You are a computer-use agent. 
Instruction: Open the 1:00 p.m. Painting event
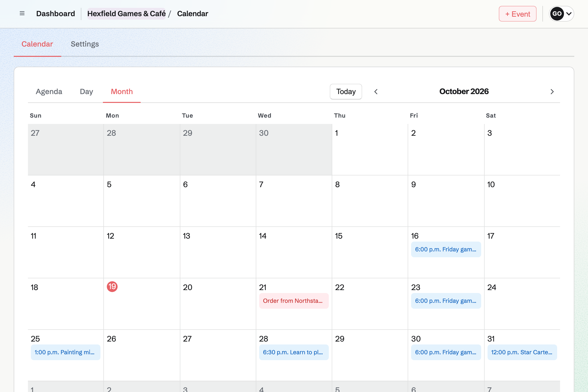65,352
